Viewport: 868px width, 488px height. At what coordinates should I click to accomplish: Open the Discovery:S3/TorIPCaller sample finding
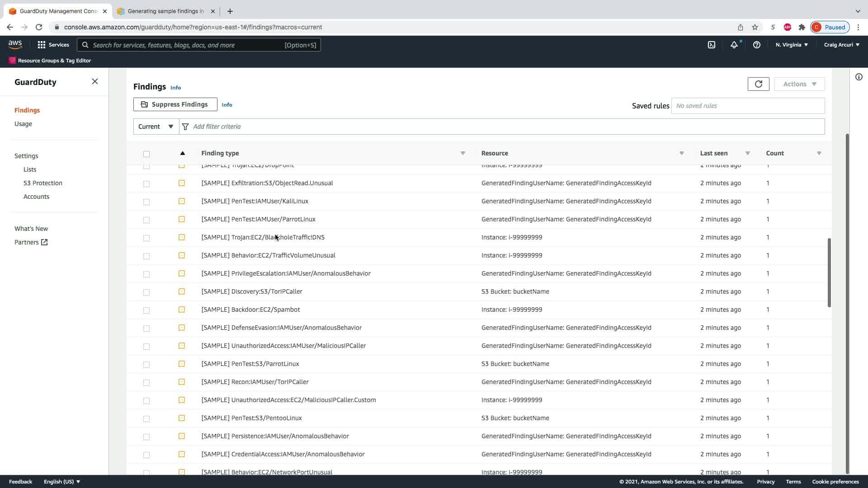tap(252, 291)
